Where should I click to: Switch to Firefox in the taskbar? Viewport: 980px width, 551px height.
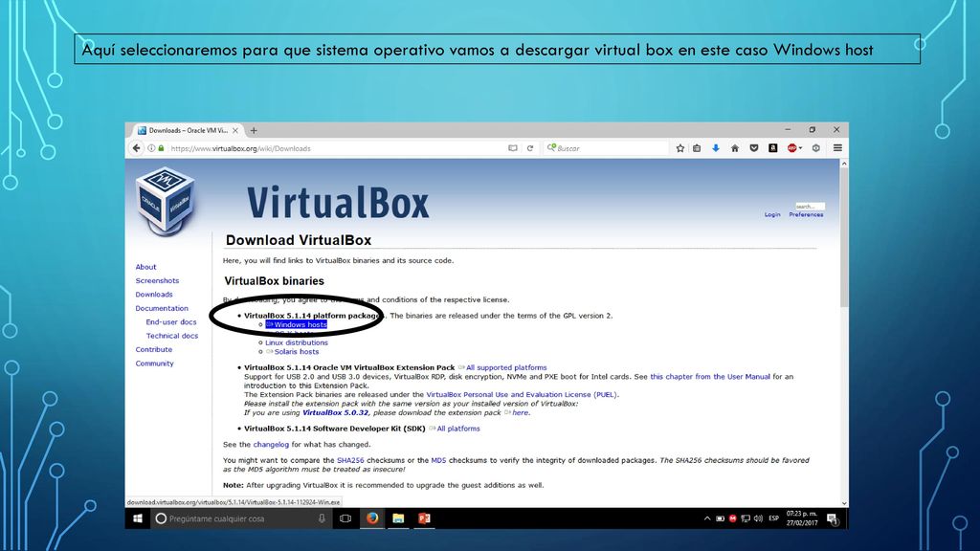(372, 518)
